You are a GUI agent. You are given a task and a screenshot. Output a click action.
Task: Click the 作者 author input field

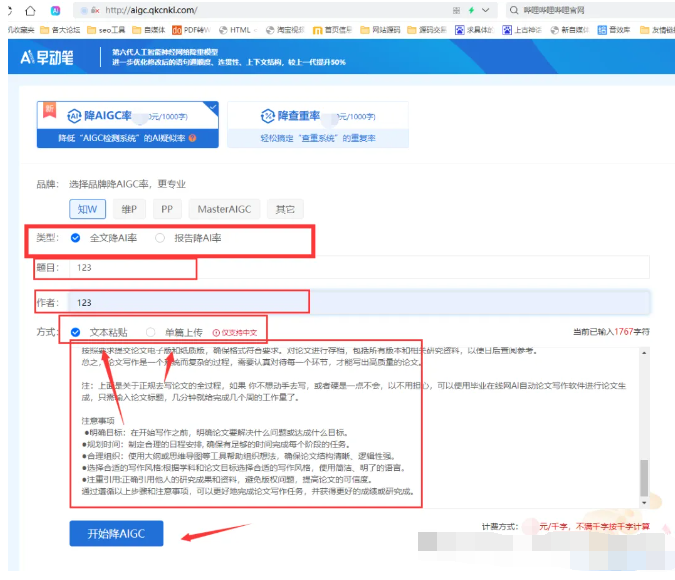pyautogui.click(x=359, y=302)
